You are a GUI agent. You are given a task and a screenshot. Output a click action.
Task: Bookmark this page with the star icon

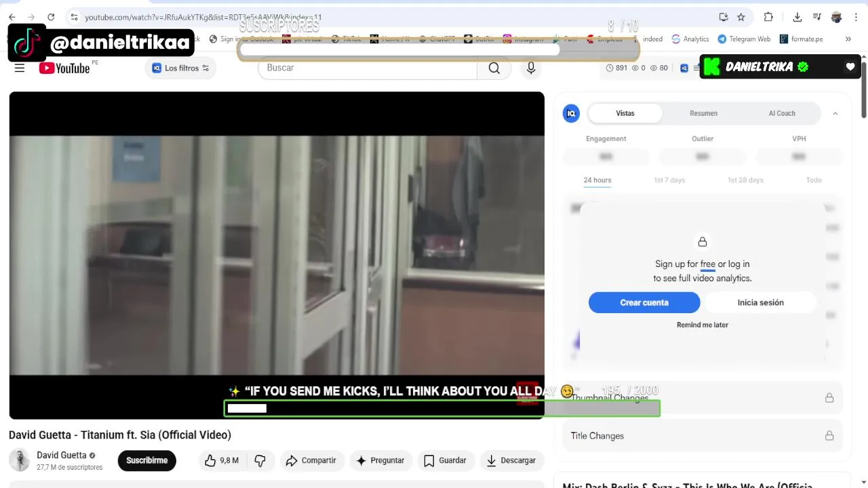741,17
